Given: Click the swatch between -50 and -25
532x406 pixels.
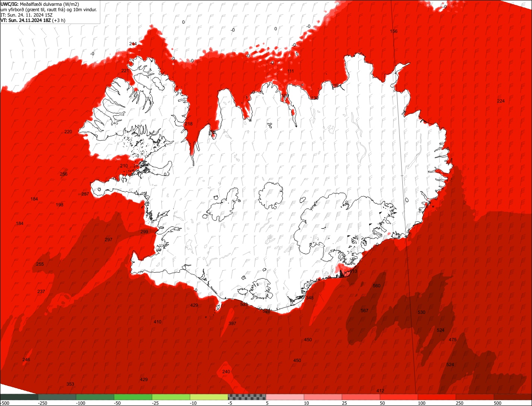Looking at the screenshot, I should [133, 397].
